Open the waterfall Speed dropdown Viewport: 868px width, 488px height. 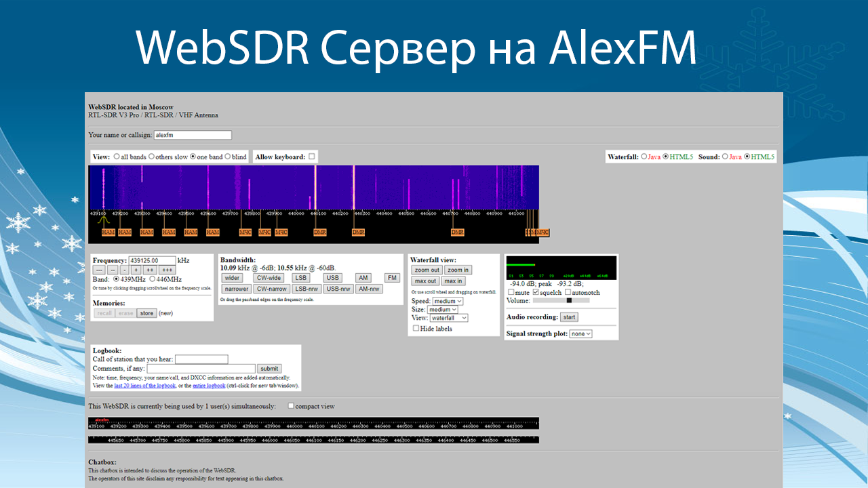pos(448,301)
